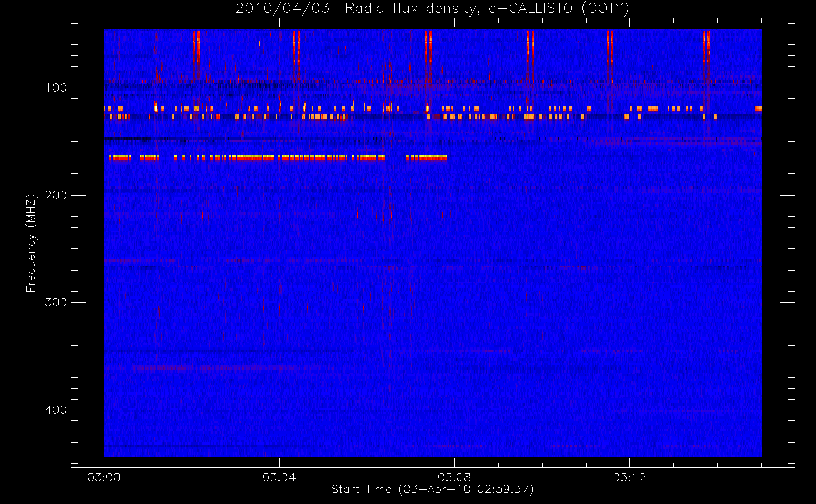Click the plot title '2010/04/03 Radio flux density, e-CALLISTO (OOTY)'

click(x=433, y=9)
